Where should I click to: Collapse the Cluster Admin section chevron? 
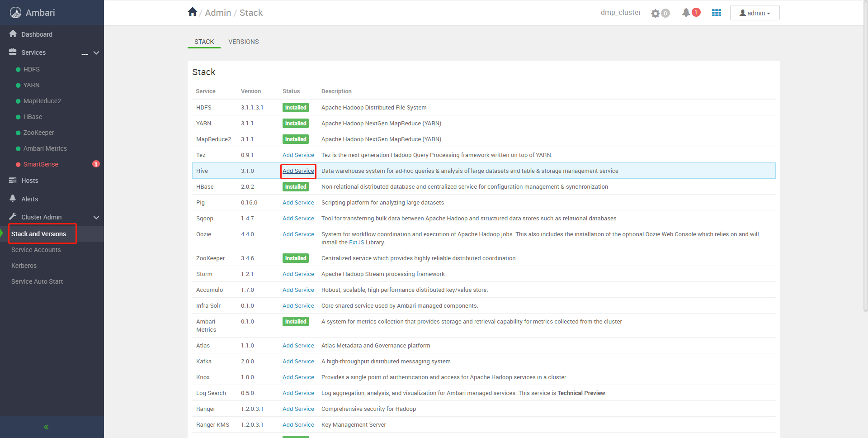click(96, 218)
